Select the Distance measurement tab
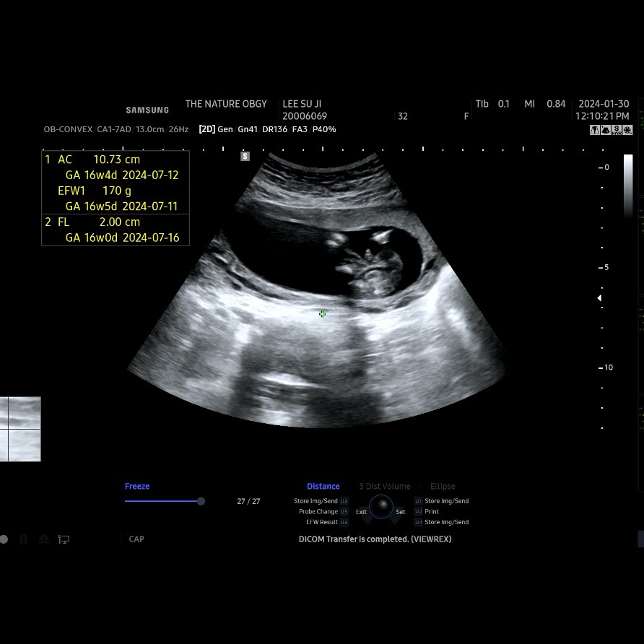Screen dimensions: 644x644 coord(323,487)
